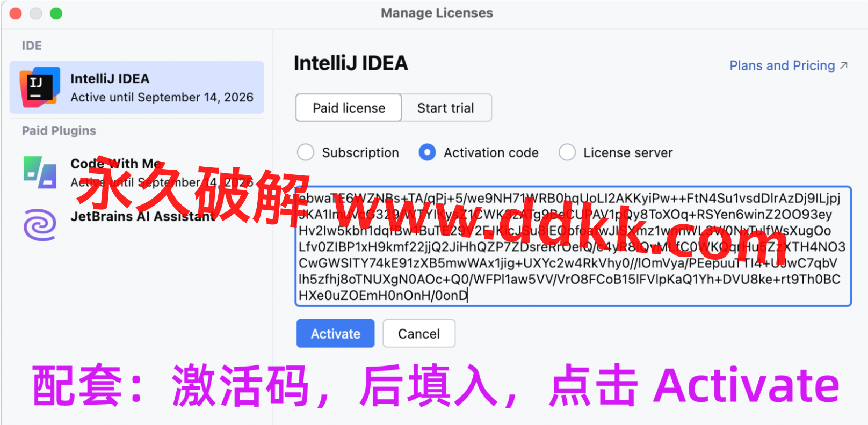Click the blue Activate button
Screen dimensions: 868x425
pos(335,334)
